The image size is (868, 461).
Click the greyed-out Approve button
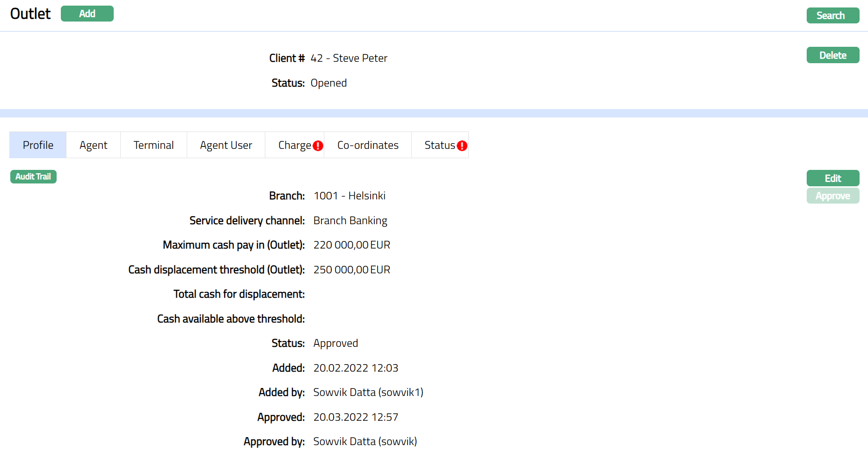coord(832,196)
